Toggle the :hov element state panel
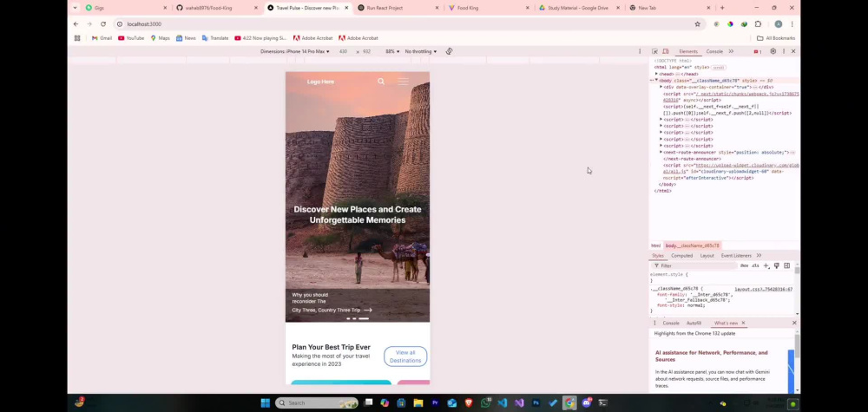This screenshot has width=868, height=412. coord(744,265)
